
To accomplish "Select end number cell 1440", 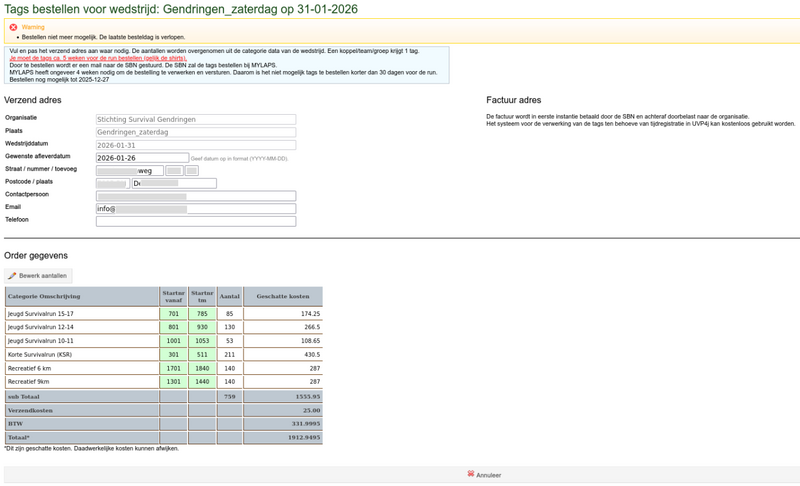I will 202,381.
